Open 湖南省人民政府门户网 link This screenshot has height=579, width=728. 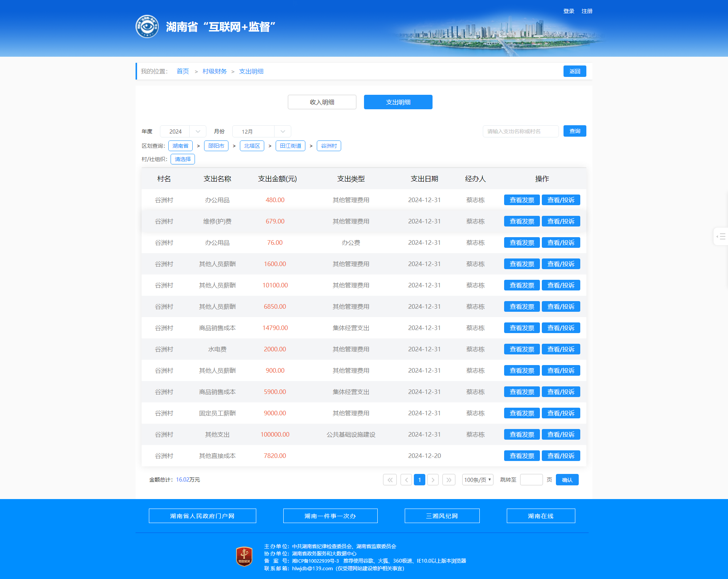pyautogui.click(x=203, y=516)
